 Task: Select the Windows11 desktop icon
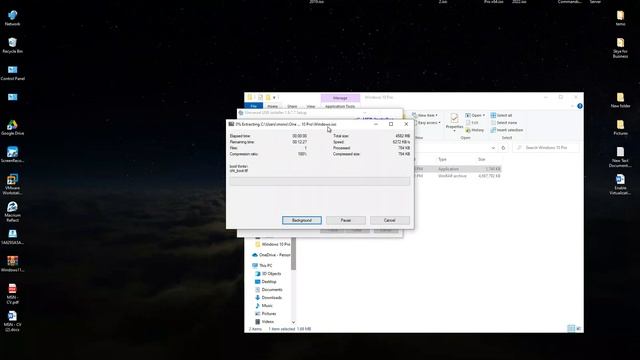[12, 264]
